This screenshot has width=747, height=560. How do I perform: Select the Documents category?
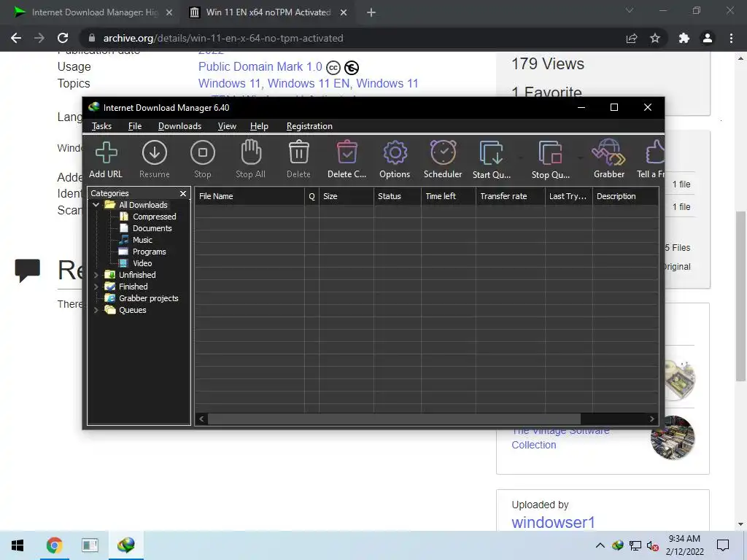point(152,228)
